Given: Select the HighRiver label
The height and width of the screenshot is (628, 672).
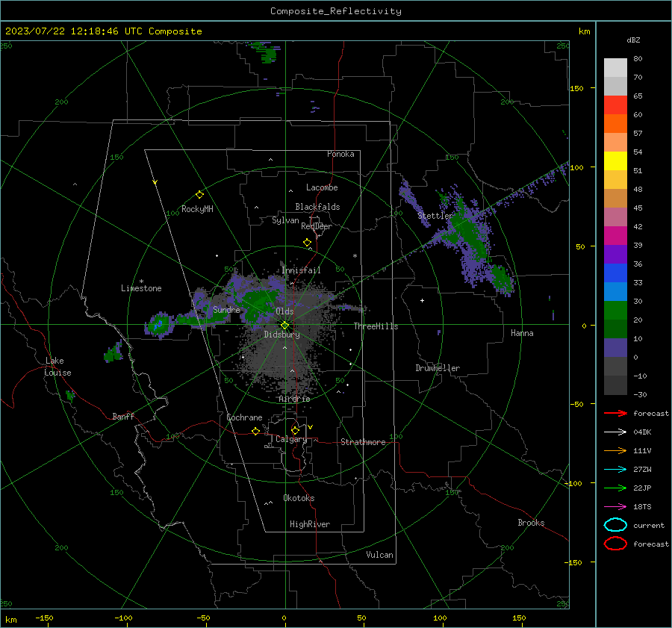Looking at the screenshot, I should click(310, 524).
